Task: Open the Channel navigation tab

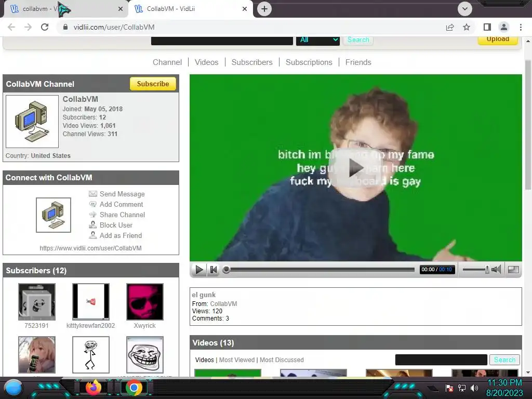Action: pyautogui.click(x=167, y=62)
